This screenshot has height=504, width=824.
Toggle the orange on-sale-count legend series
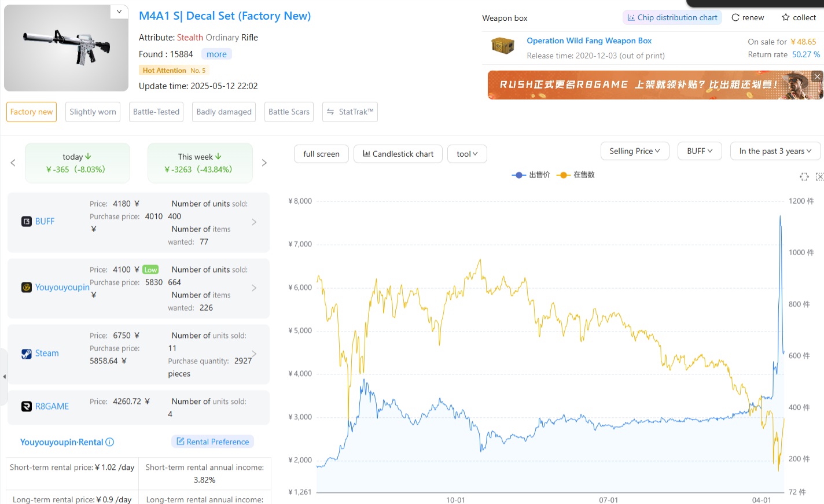[x=576, y=175]
